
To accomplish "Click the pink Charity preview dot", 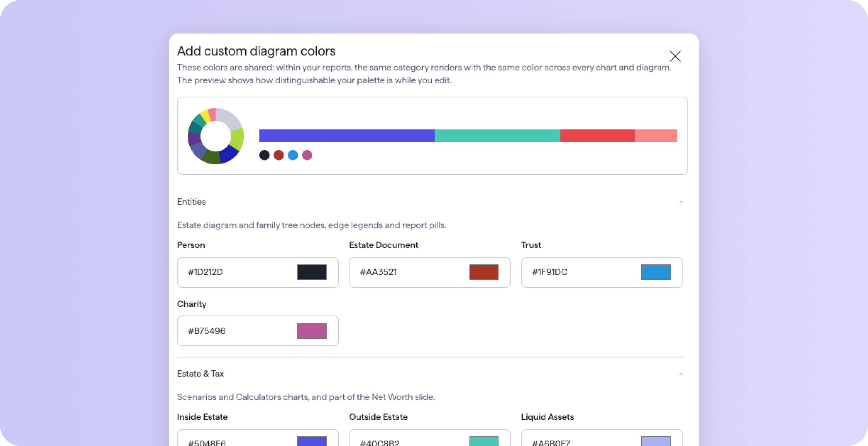I will click(x=307, y=155).
